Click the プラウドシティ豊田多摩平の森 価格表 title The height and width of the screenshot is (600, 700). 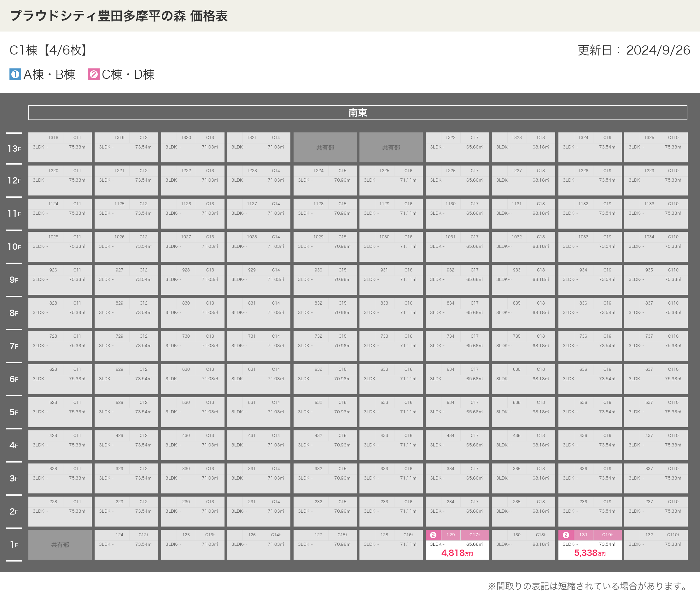(119, 16)
